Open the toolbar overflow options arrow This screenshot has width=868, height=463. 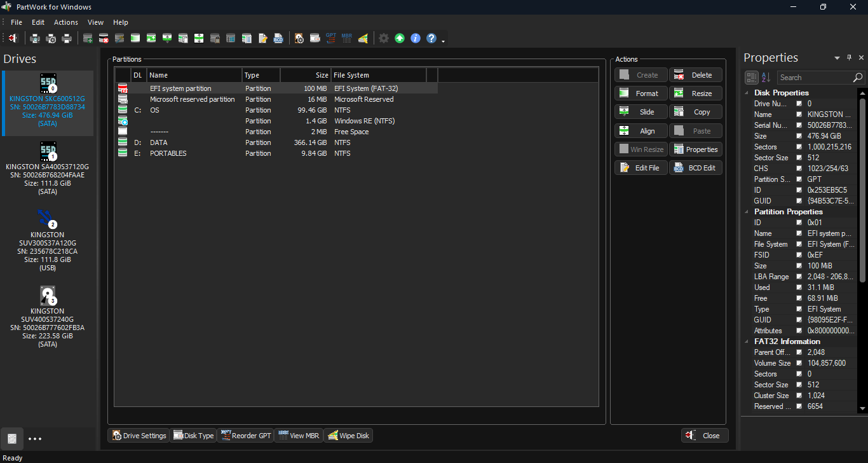click(443, 41)
